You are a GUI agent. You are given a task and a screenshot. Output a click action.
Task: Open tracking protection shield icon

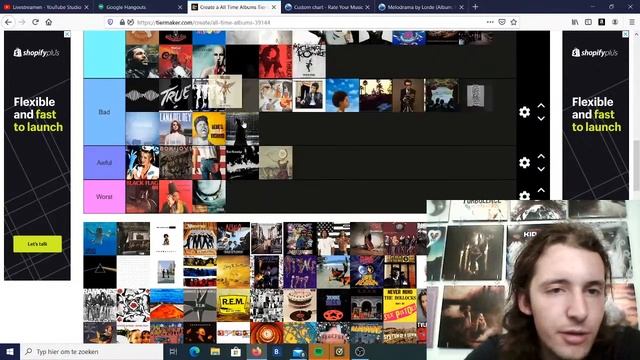pos(110,22)
